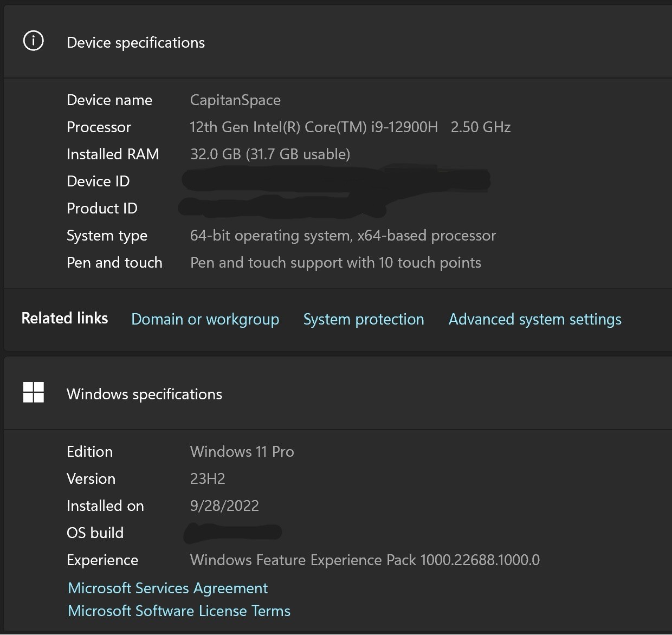Open the Domain or workgroup link
This screenshot has height=635, width=672.
coord(205,319)
